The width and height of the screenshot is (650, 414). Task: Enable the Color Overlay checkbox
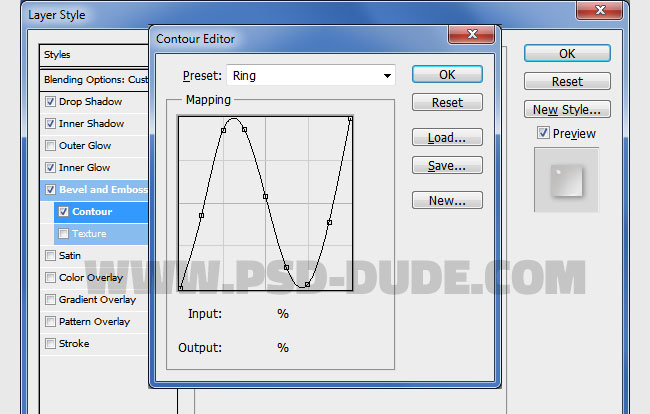coord(50,277)
